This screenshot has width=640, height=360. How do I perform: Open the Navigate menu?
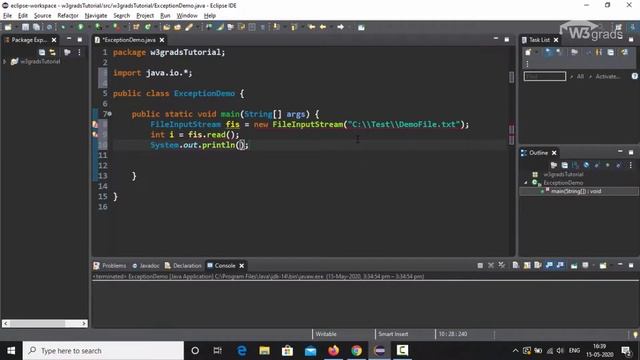pos(96,16)
